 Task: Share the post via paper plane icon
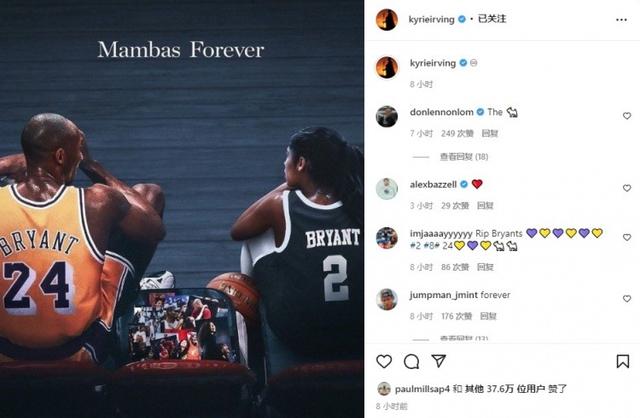438,361
